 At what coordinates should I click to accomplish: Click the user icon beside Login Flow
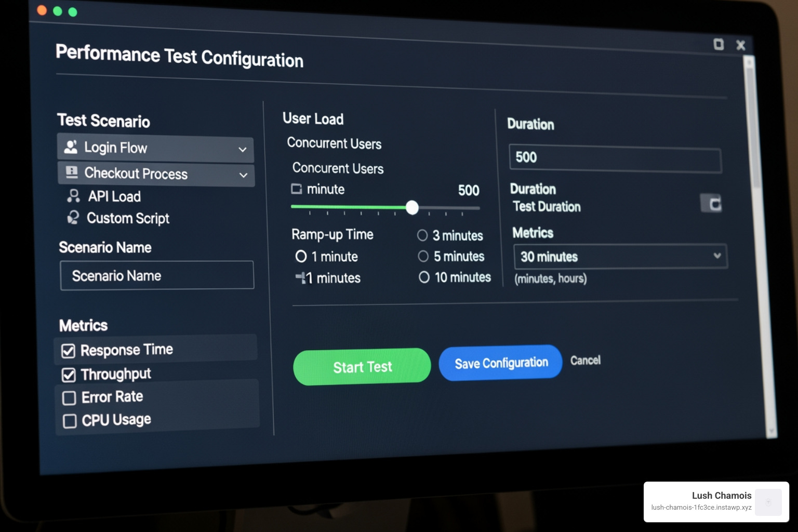pos(71,147)
